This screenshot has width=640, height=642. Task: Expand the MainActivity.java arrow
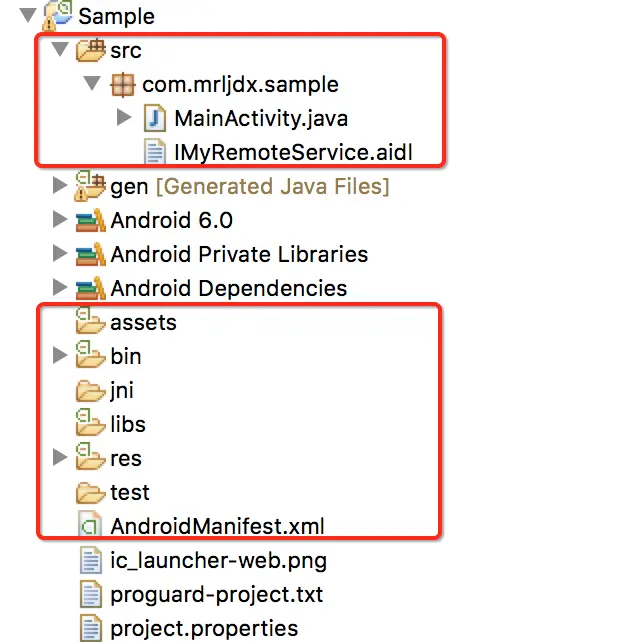[x=124, y=118]
